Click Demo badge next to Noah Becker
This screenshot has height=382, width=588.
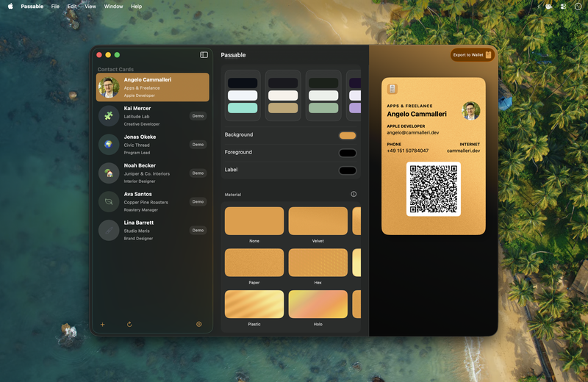pos(198,173)
